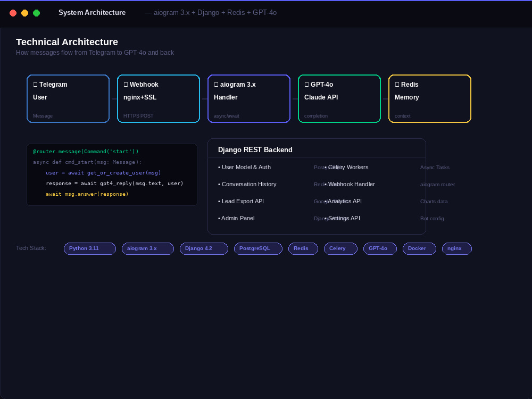Click the PostgreSQL tech tag
This screenshot has width=532, height=399.
(258, 248)
